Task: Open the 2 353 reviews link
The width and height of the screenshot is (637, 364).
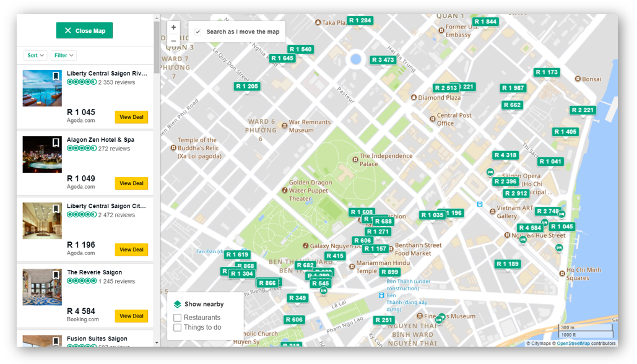Action: [x=116, y=82]
